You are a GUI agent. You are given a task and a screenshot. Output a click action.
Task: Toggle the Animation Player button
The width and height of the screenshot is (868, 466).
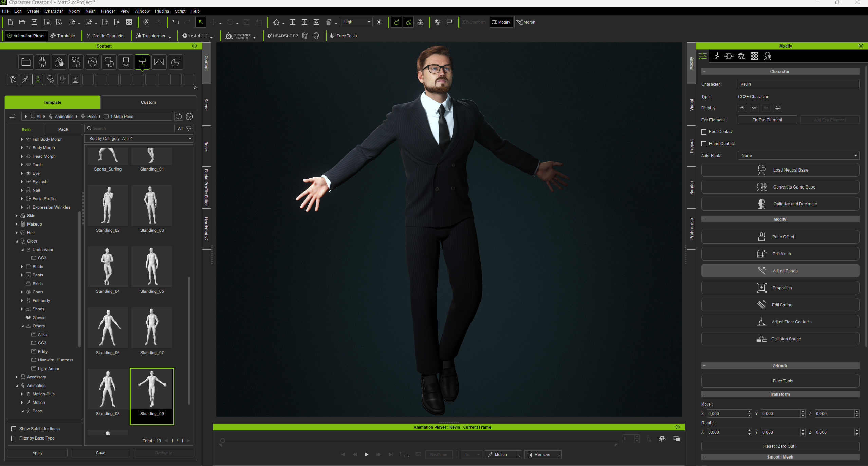(x=26, y=36)
